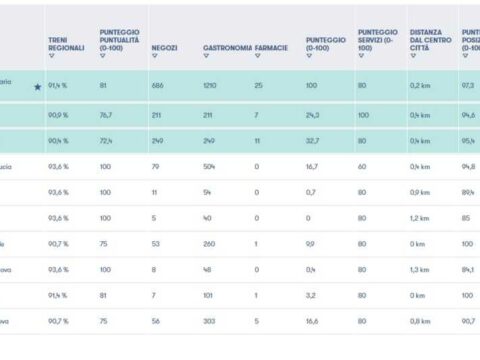Click the Farmacie column header

coord(271,48)
